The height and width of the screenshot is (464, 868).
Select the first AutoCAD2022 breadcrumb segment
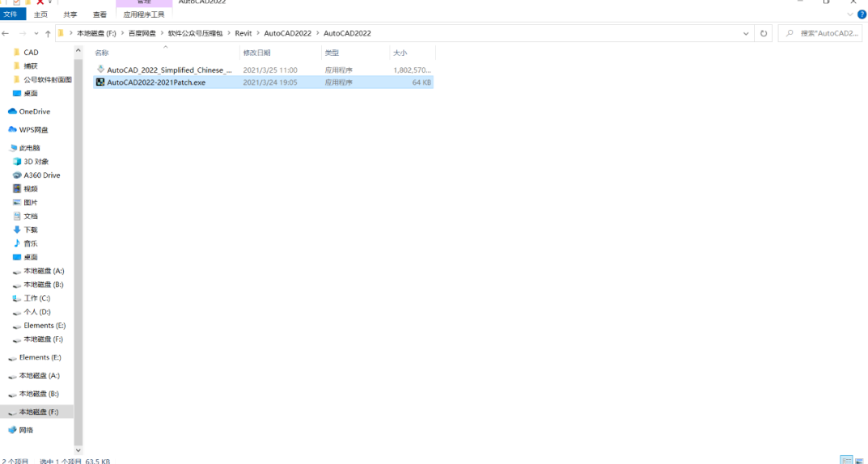pos(287,33)
